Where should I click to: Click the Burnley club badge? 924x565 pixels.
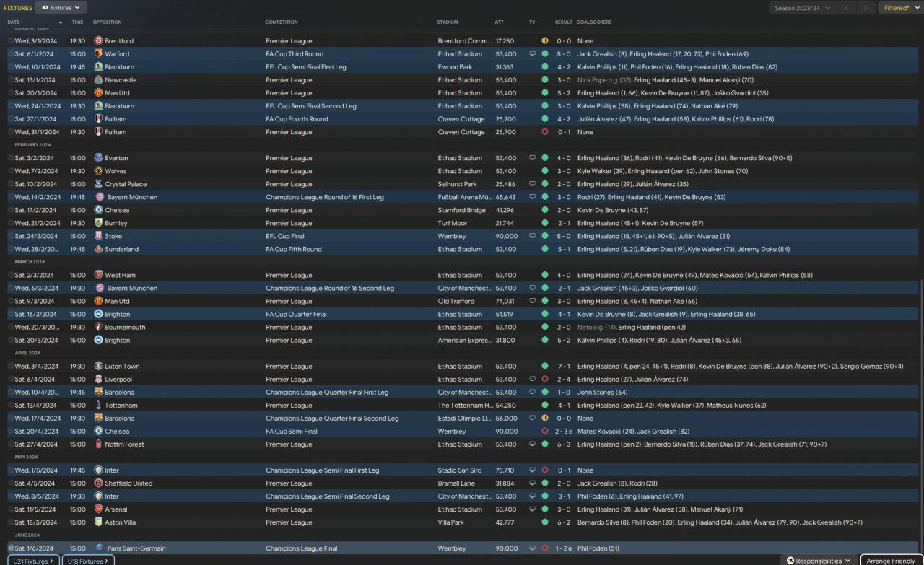(98, 223)
